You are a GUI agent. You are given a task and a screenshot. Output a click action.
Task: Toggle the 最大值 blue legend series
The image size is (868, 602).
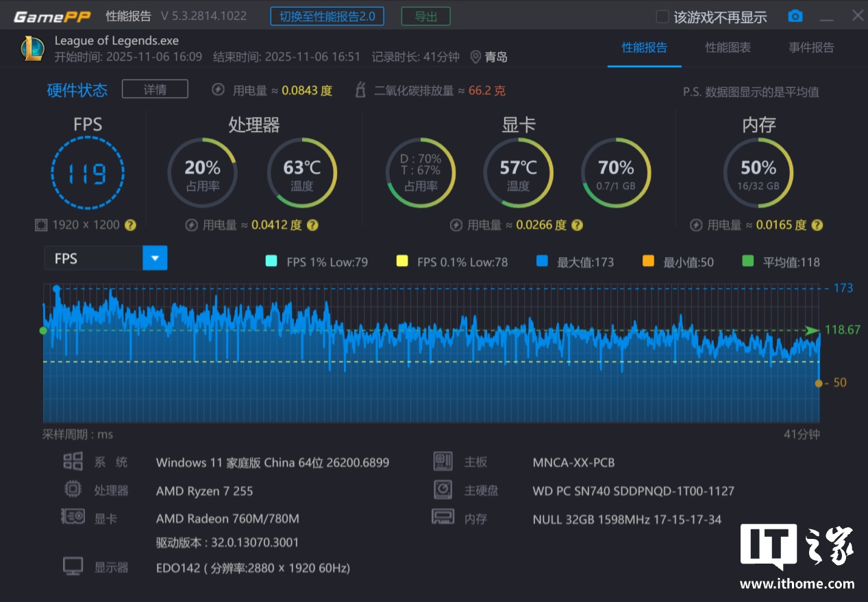coord(542,261)
